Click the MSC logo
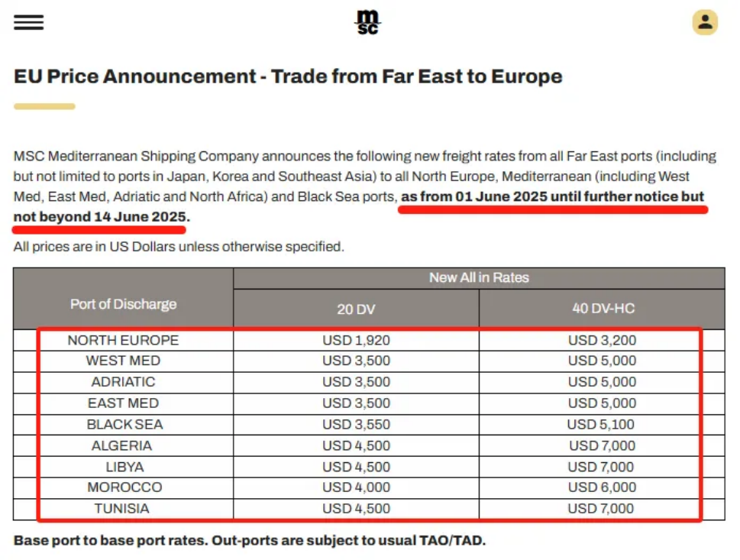 [x=368, y=22]
